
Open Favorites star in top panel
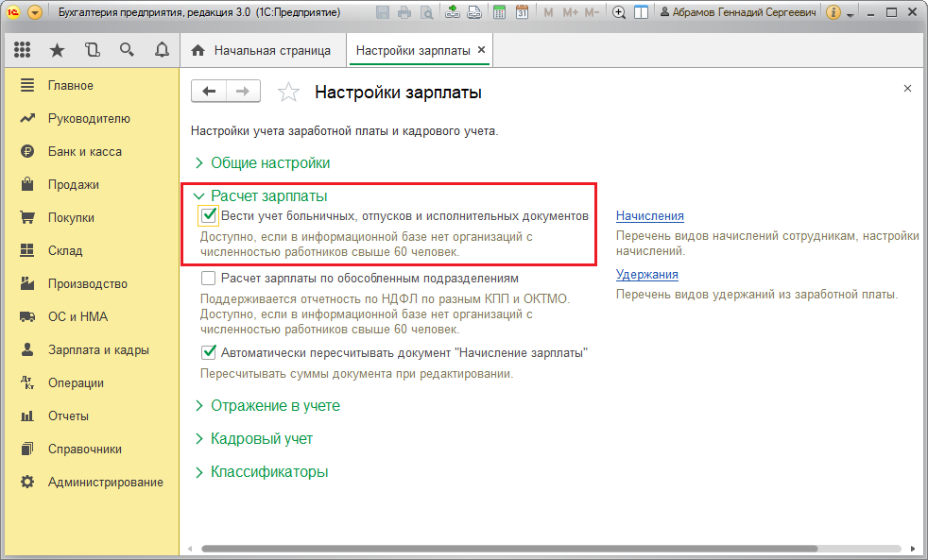pos(57,50)
